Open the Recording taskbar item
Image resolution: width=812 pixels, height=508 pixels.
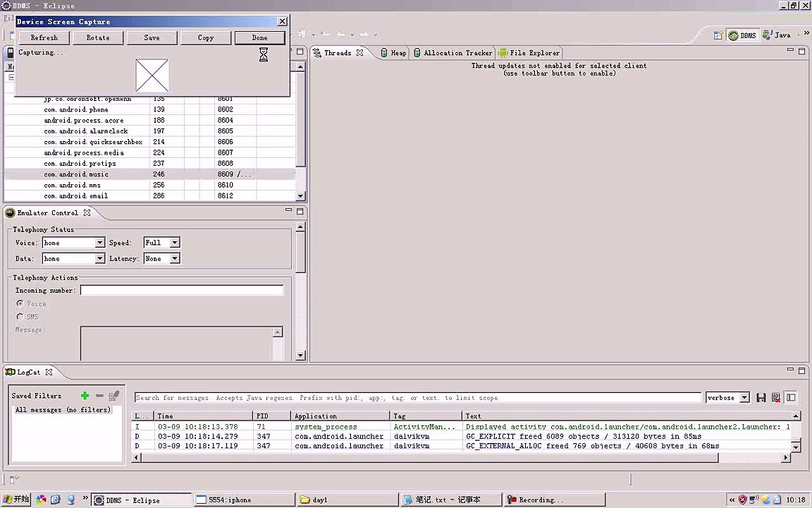coord(554,500)
